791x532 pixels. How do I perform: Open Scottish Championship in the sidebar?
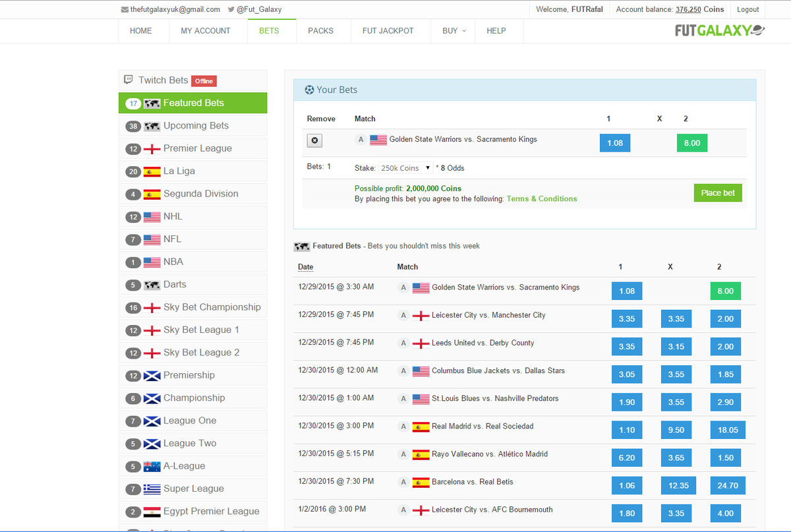point(192,398)
